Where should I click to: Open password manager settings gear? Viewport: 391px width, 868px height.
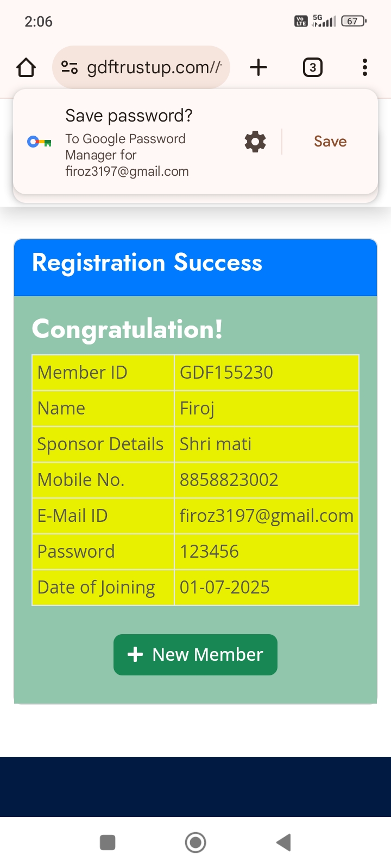(x=255, y=142)
